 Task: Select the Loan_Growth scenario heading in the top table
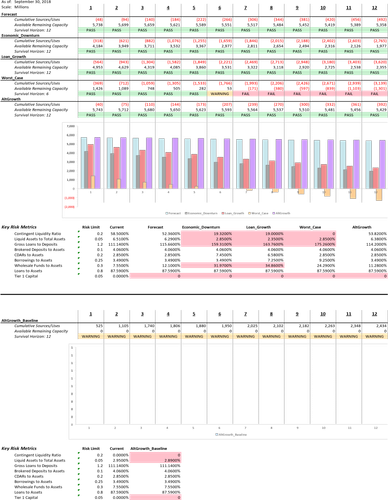click(x=13, y=57)
